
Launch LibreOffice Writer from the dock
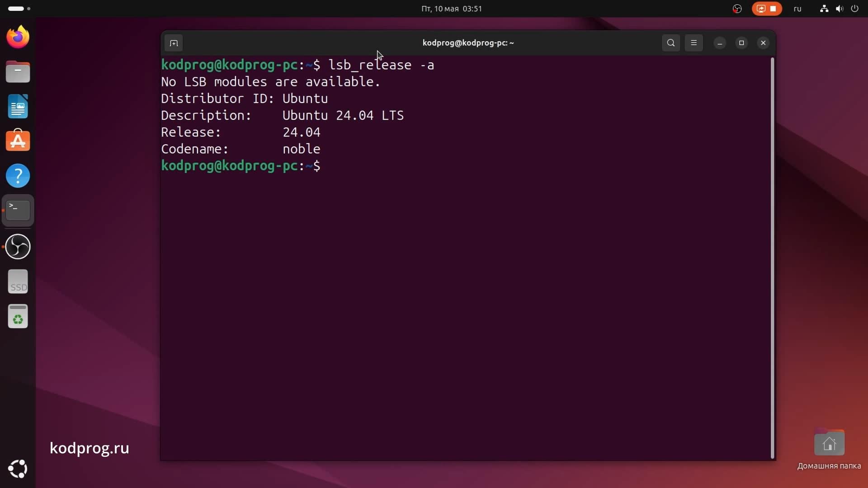[18, 107]
